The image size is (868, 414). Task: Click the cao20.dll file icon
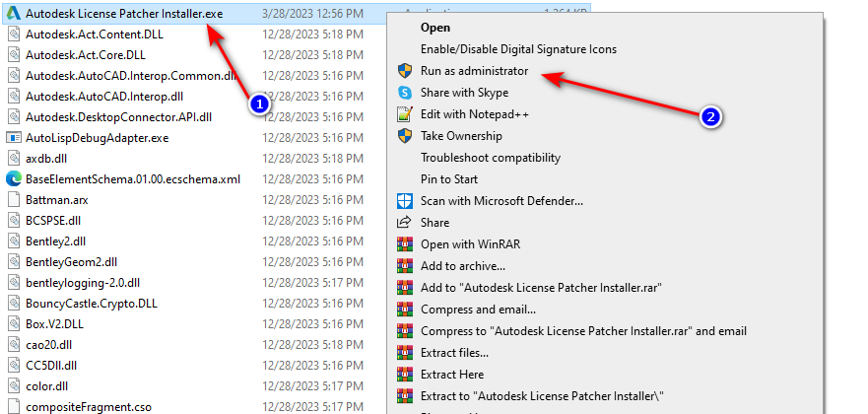(x=14, y=344)
